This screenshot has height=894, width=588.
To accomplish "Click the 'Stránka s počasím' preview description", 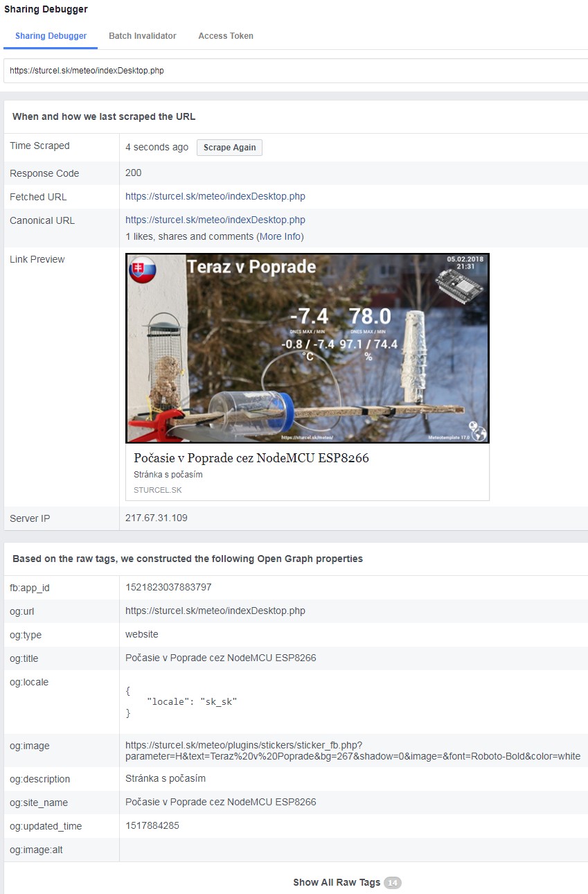I will (168, 475).
